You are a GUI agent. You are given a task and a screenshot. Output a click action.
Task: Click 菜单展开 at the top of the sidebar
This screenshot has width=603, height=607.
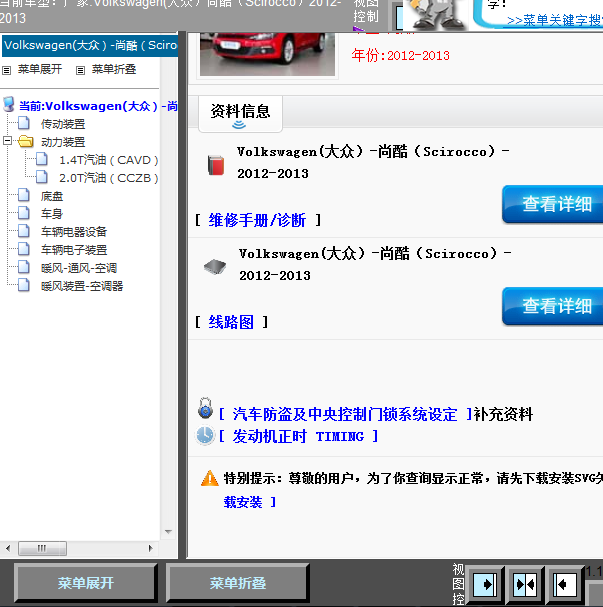point(40,69)
